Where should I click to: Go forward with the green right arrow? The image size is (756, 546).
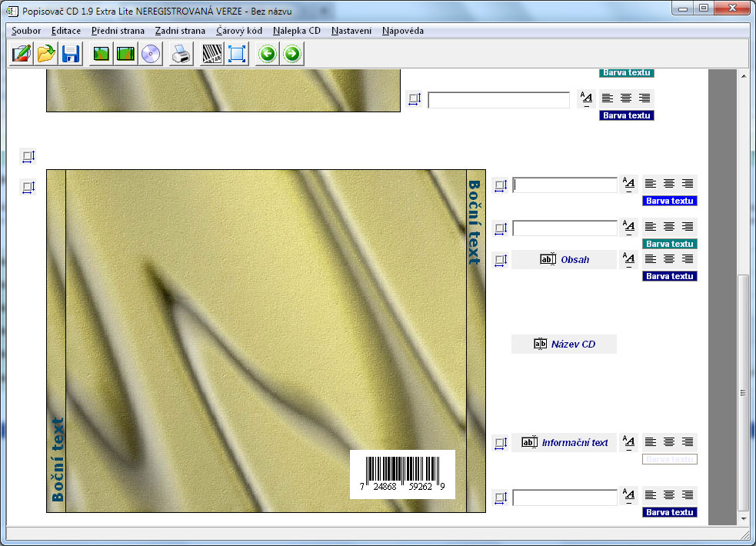[x=292, y=54]
